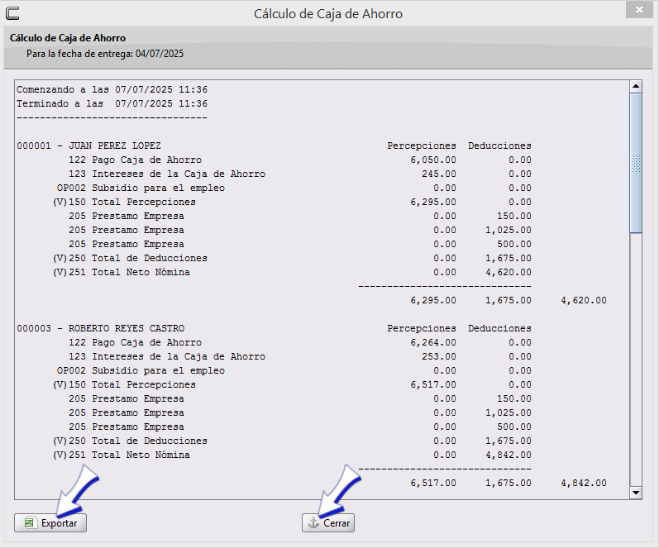The image size is (659, 548).
Task: Click the scrollbar up arrow
Action: click(636, 86)
